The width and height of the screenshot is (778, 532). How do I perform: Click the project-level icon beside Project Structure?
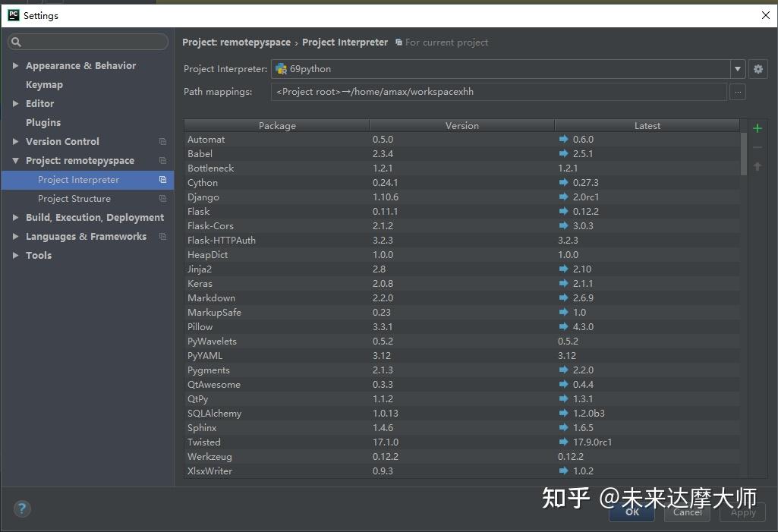pos(162,199)
